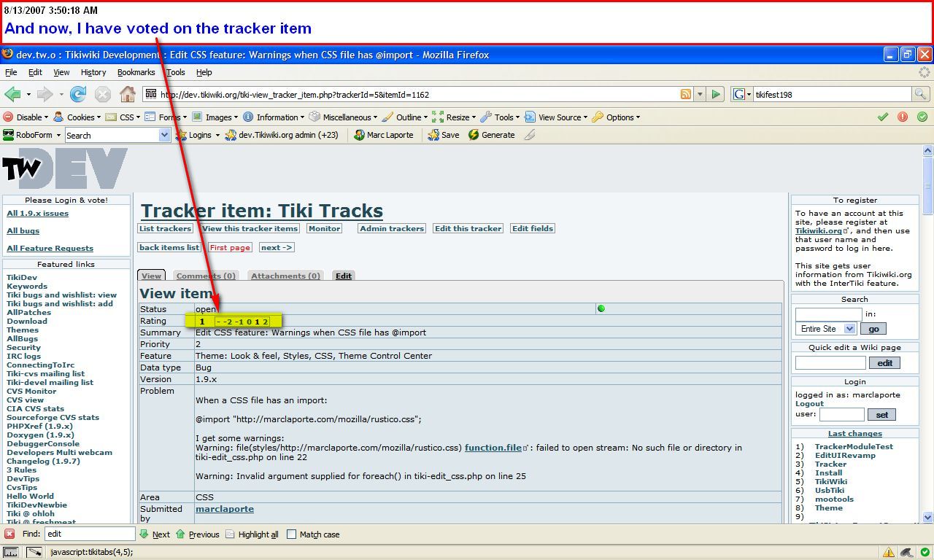934x560 pixels.
Task: Click the next -> button
Action: [x=277, y=247]
